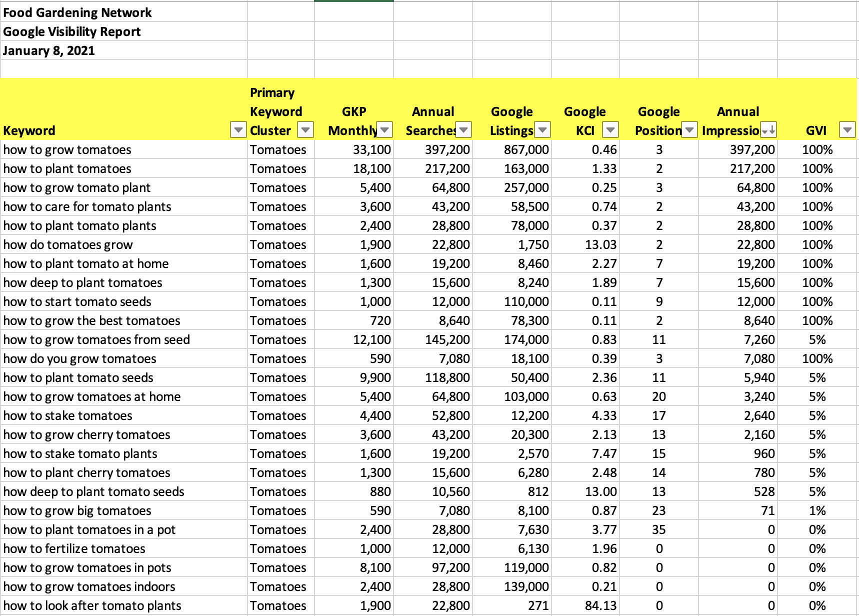Open the Google KCI filter dropdown

click(610, 129)
